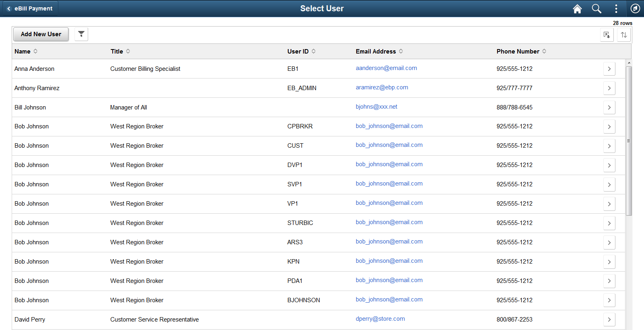
Task: Email aanderson@email.com via the link
Action: (386, 68)
